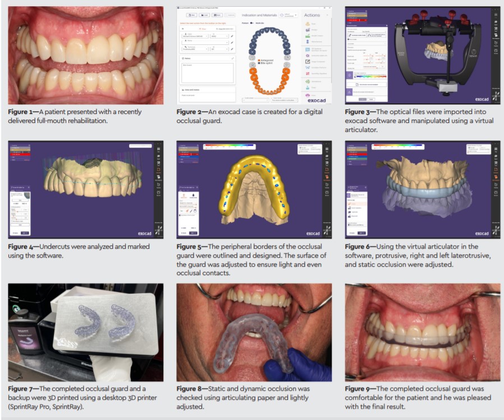504x420 pixels.
Task: Click inside the Notes text box
Action: point(207,73)
